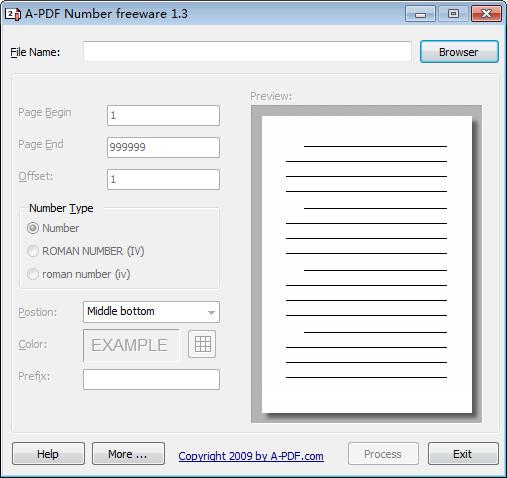
Task: Click the Offset input field
Action: pos(163,179)
